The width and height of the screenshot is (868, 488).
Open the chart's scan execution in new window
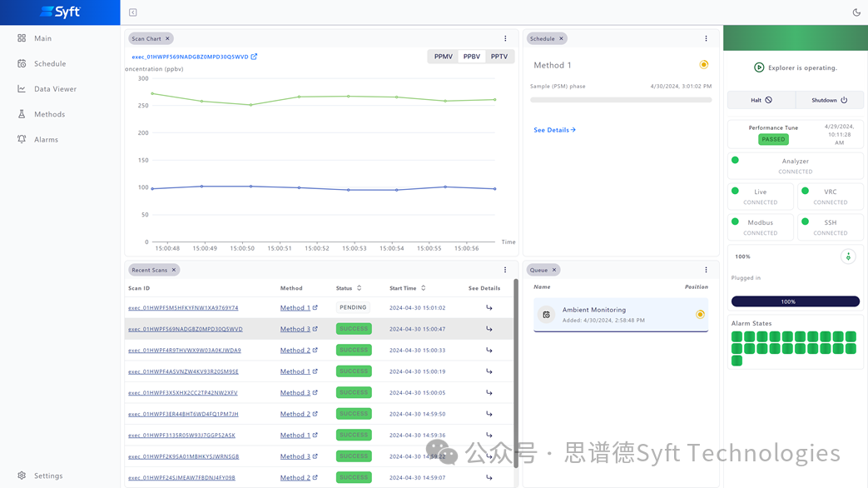tap(254, 57)
